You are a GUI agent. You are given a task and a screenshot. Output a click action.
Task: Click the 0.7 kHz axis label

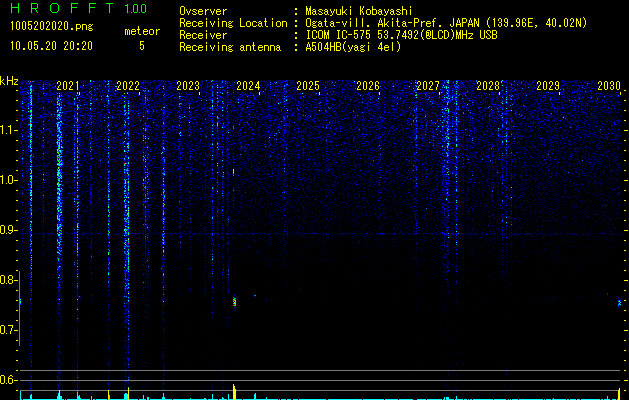point(9,330)
